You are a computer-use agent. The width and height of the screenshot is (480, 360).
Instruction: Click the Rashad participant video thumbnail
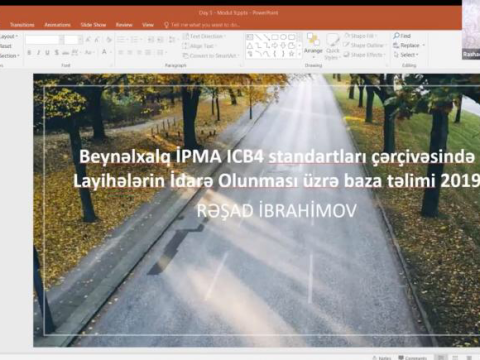[471, 30]
